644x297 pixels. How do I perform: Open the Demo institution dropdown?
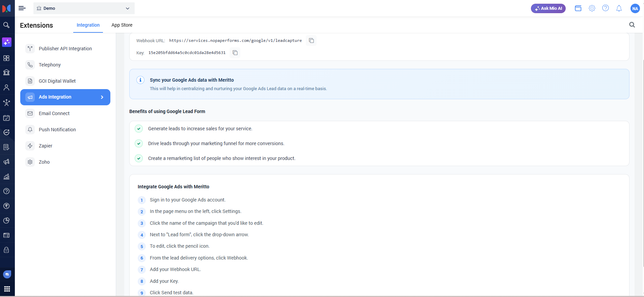pos(84,8)
